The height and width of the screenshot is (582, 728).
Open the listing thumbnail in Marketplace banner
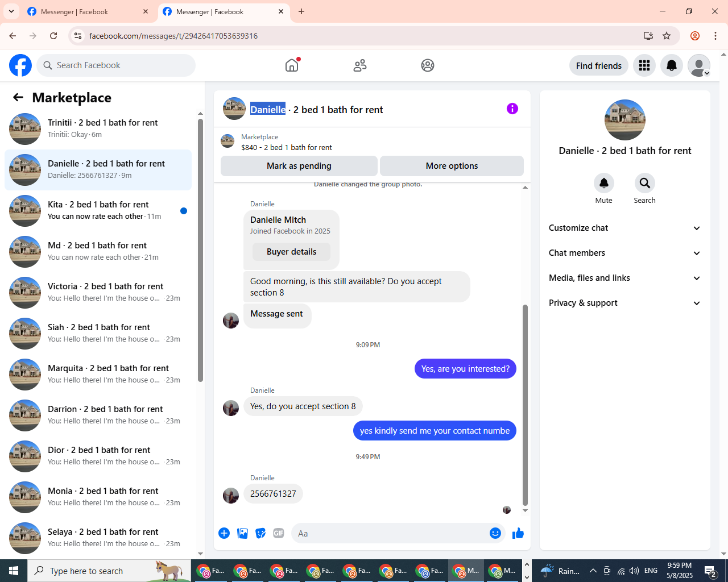tap(227, 141)
